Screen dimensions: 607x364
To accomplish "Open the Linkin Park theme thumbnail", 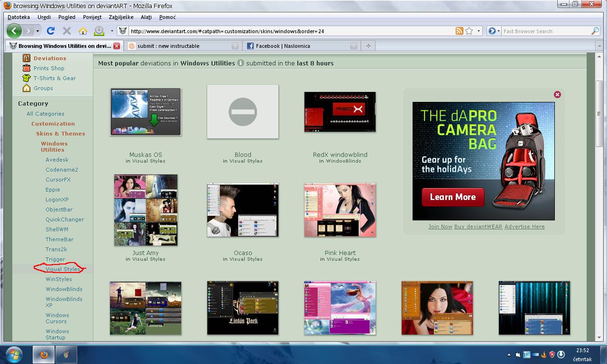I will (x=243, y=308).
